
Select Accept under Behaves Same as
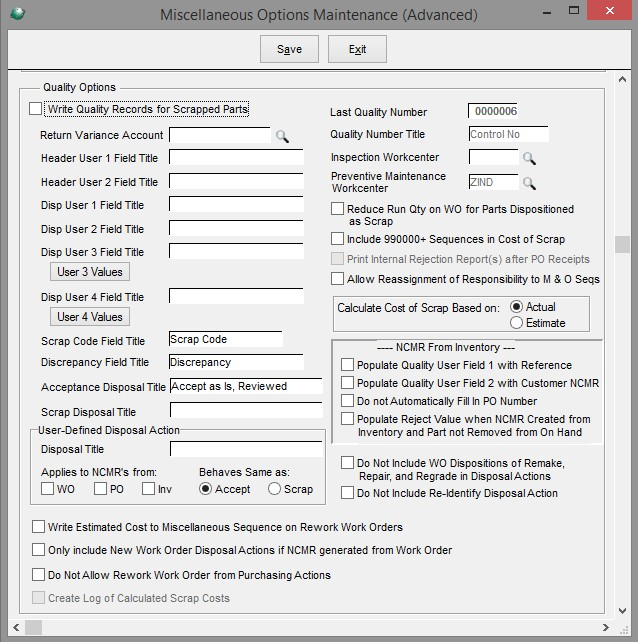pos(205,489)
